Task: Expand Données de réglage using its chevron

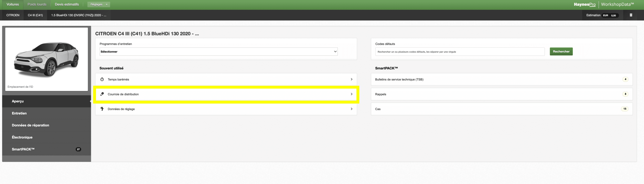Action: pyautogui.click(x=351, y=109)
